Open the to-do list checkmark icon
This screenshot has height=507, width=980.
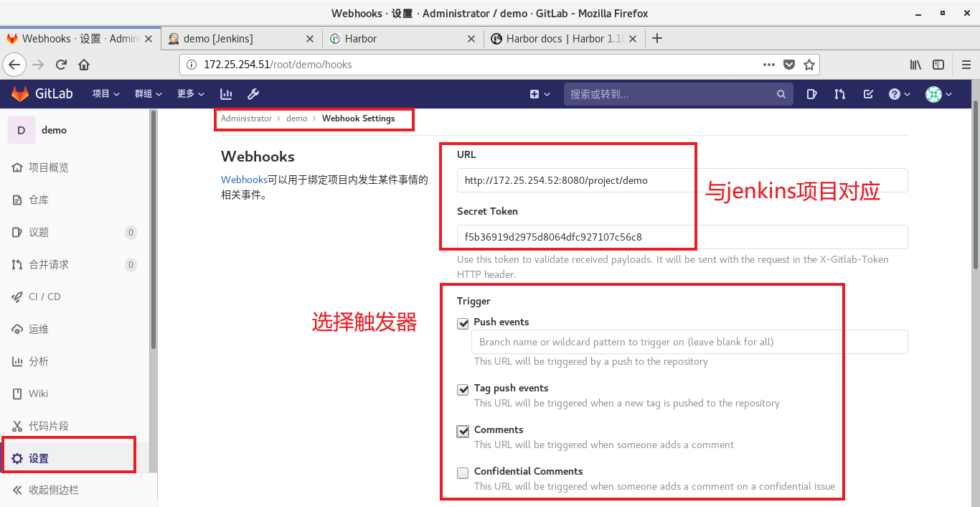pos(868,93)
